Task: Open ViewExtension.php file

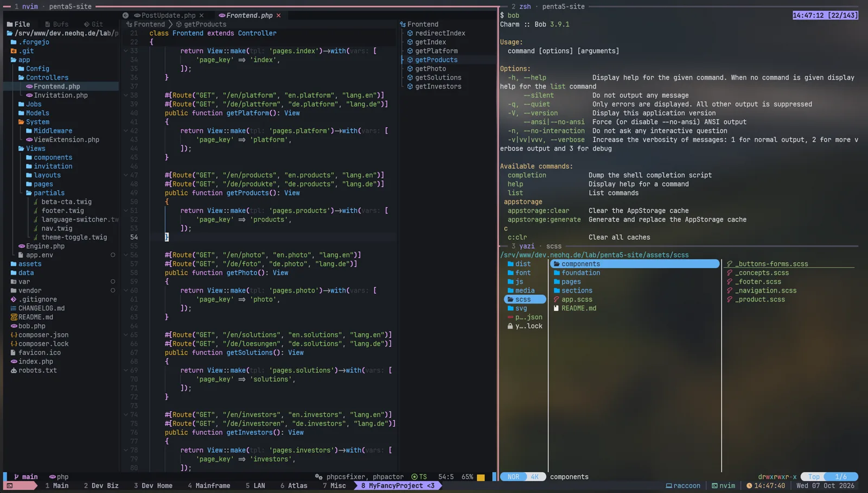Action: pyautogui.click(x=67, y=140)
